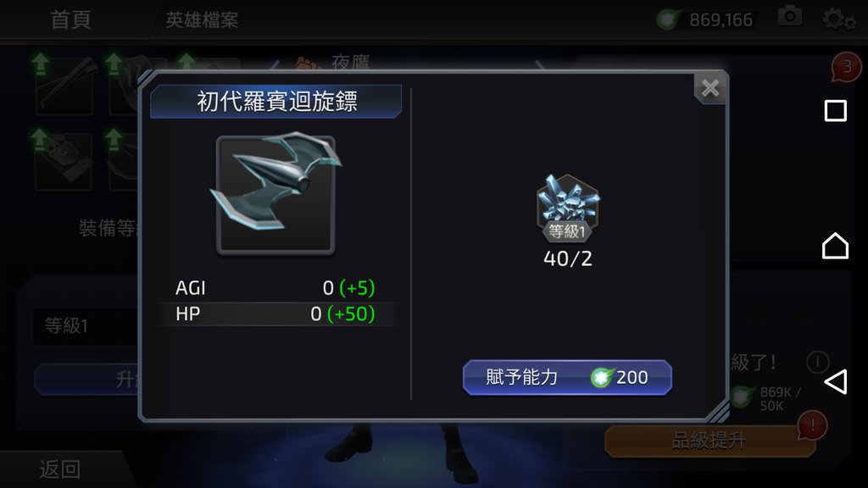Select the first upgradeable equipment slot

(x=64, y=86)
